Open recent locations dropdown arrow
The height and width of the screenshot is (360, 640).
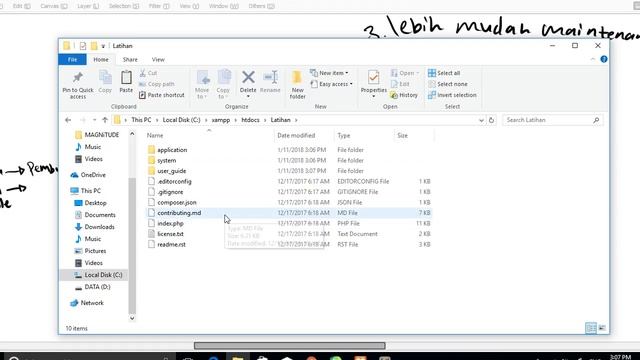click(94, 120)
